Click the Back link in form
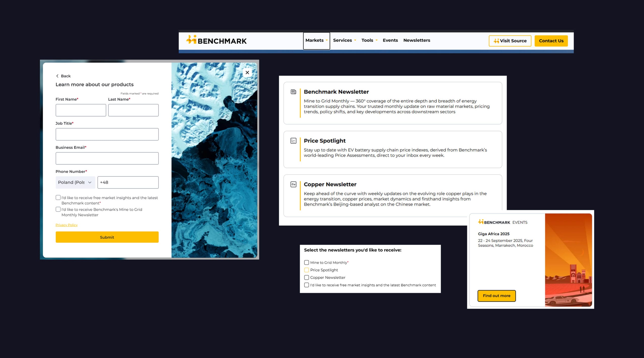 [63, 76]
